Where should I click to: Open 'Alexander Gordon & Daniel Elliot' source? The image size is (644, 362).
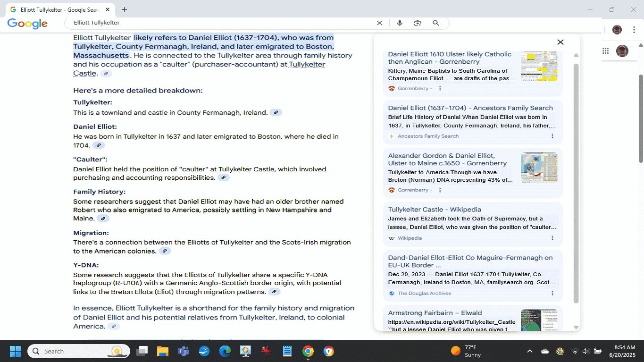coord(447,159)
